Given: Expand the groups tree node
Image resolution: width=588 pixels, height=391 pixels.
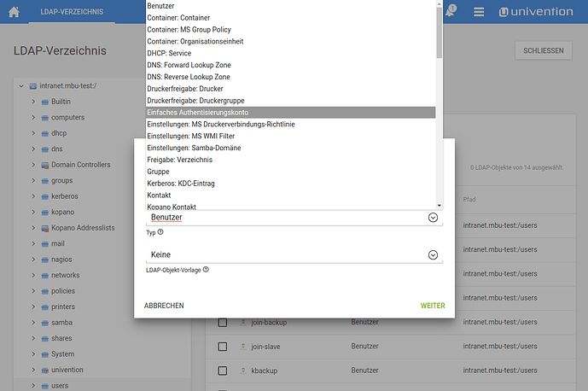Looking at the screenshot, I should [x=33, y=180].
